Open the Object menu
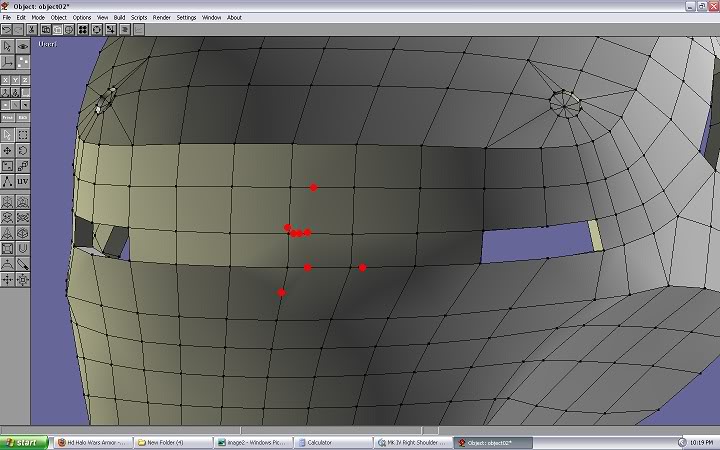This screenshot has height=450, width=720. tap(59, 17)
